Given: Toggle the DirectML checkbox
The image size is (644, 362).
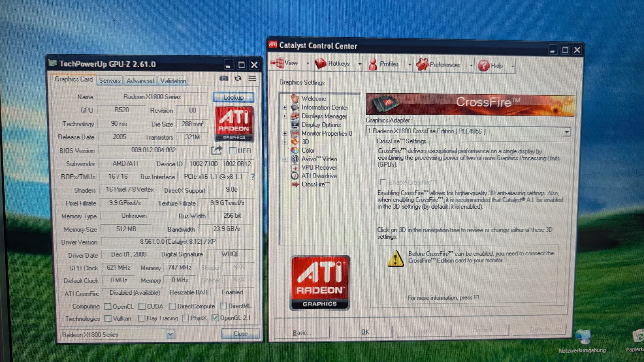Looking at the screenshot, I should tap(223, 306).
